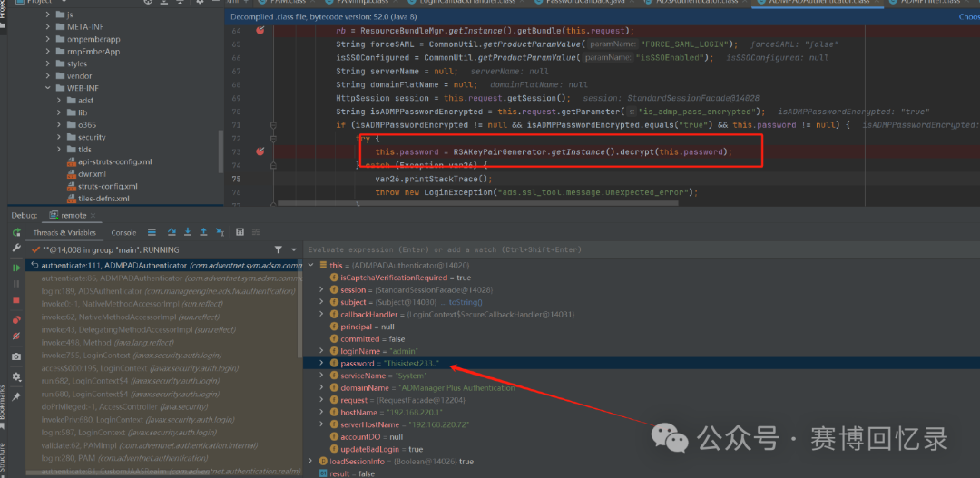Expand the styles folder
The width and height of the screenshot is (980, 478).
point(48,63)
